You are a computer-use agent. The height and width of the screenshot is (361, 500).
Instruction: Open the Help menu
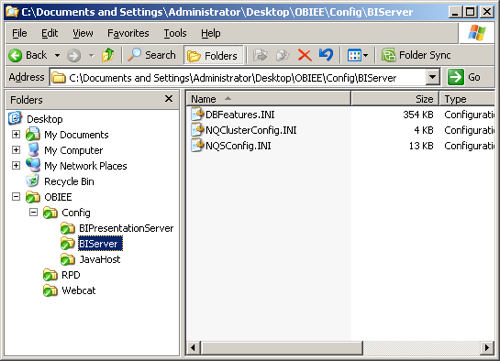pos(211,33)
